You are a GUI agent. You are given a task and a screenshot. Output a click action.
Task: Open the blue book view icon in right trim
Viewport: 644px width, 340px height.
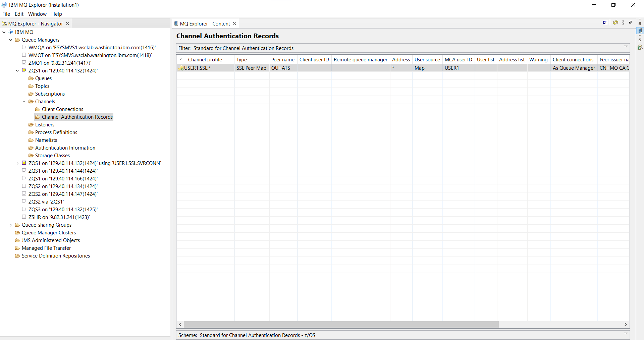(x=640, y=31)
